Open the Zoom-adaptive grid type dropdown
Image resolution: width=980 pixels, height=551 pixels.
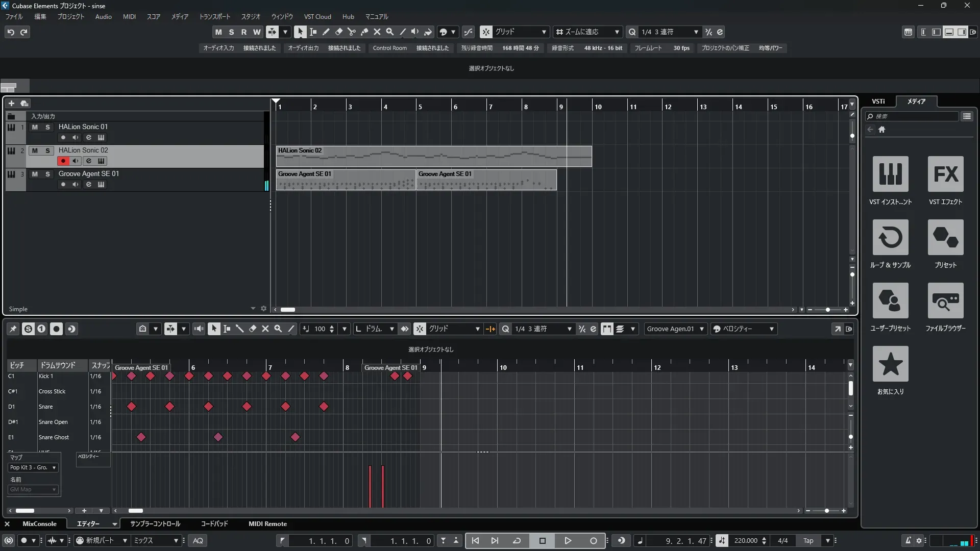click(x=588, y=32)
